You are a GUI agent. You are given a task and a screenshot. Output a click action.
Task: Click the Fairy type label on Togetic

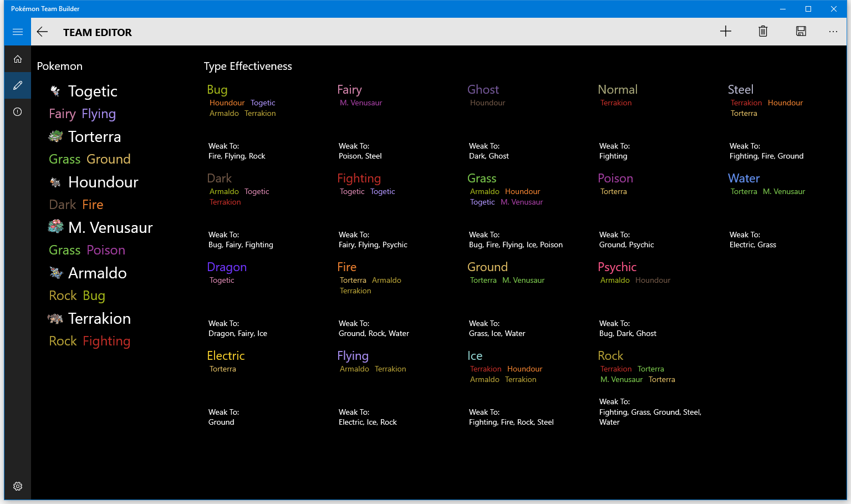coord(62,114)
